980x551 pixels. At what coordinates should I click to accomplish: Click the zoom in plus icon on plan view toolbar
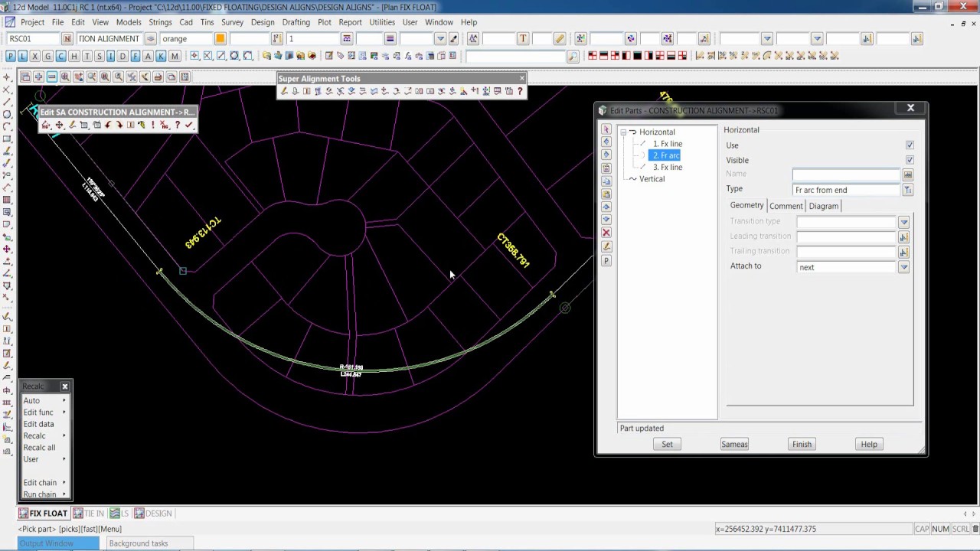pyautogui.click(x=38, y=77)
